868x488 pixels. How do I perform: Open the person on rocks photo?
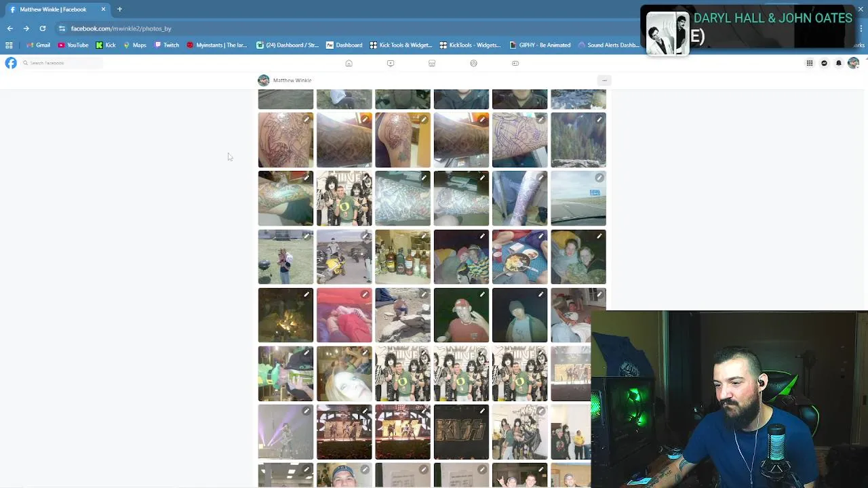tap(403, 315)
